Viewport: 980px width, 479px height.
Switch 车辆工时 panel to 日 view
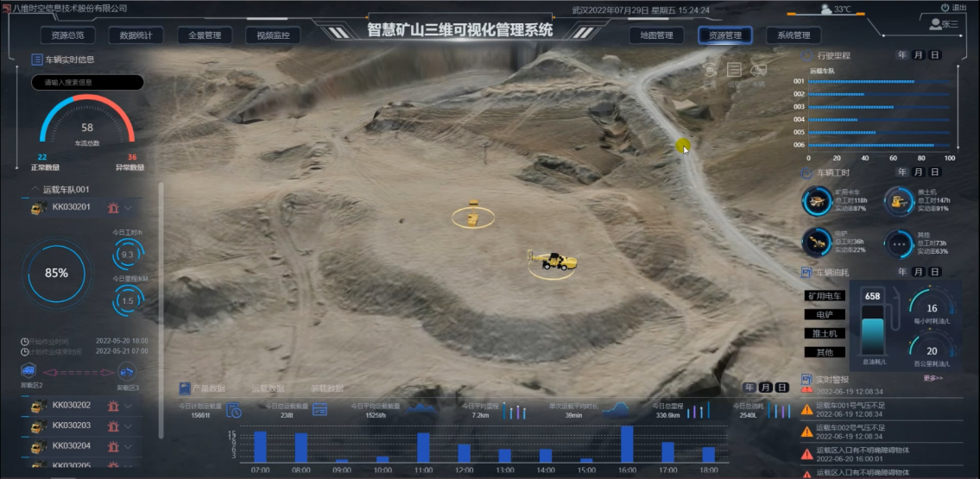coord(935,173)
